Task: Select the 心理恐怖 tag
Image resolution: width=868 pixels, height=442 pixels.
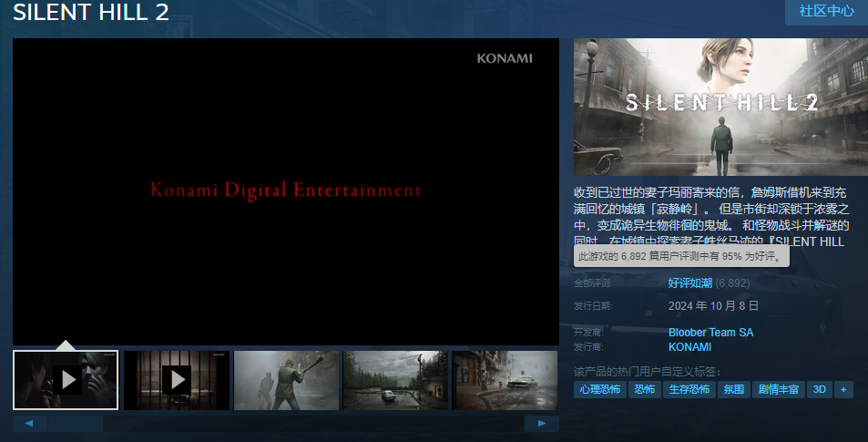Action: [599, 389]
